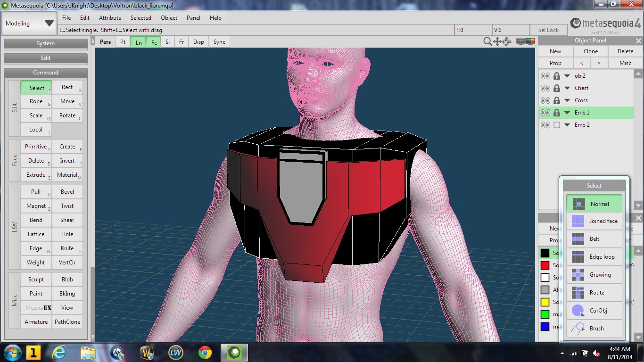Open Google Chrome from taskbar

tap(205, 353)
